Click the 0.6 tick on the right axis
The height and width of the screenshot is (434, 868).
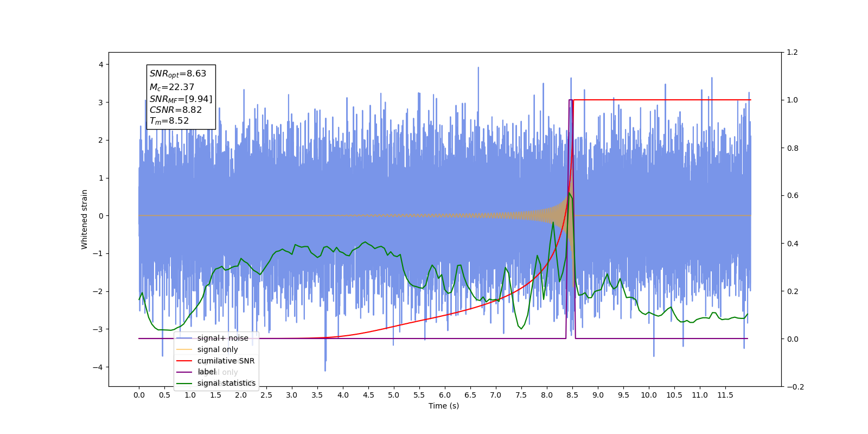point(792,196)
